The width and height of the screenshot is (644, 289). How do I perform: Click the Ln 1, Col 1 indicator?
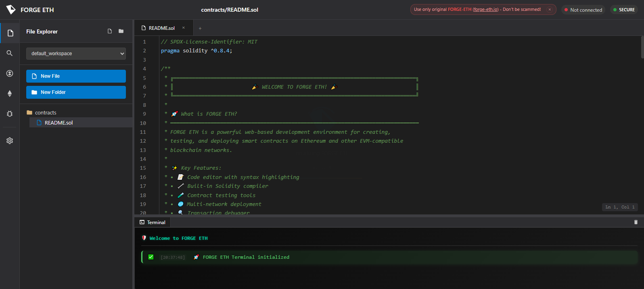point(620,207)
